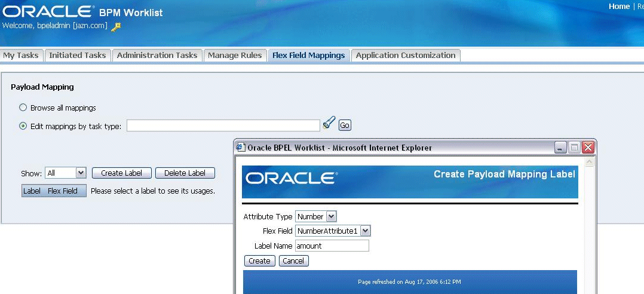The image size is (644, 294).
Task: Minimize the Oracle BPEL Worklist popup
Action: (x=560, y=148)
